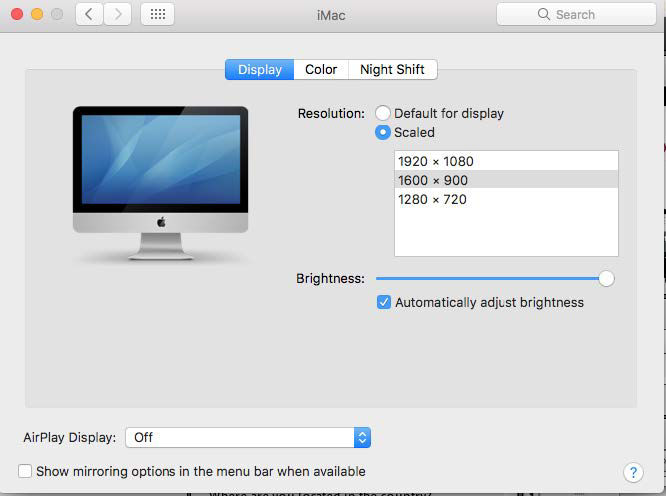
Task: Select the Display tab
Action: [260, 69]
